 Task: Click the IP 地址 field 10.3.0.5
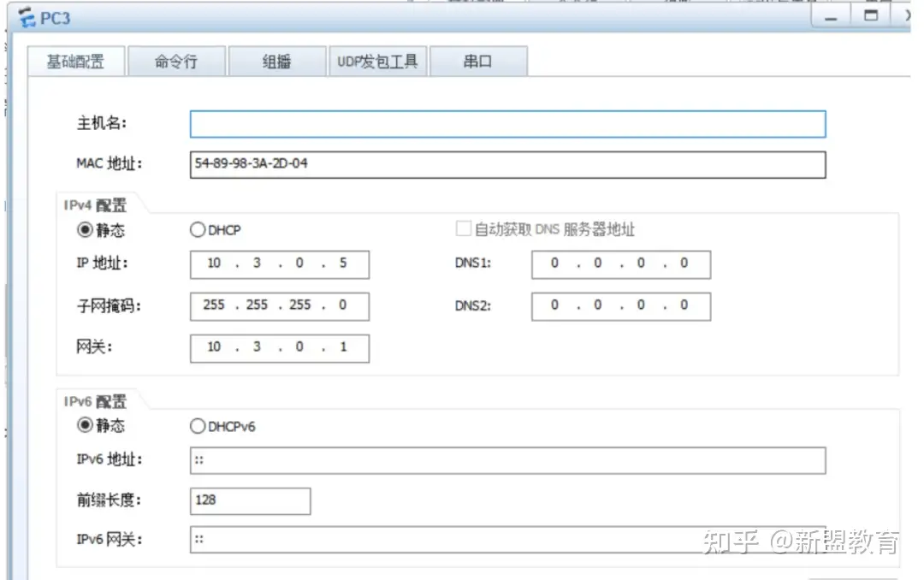279,264
